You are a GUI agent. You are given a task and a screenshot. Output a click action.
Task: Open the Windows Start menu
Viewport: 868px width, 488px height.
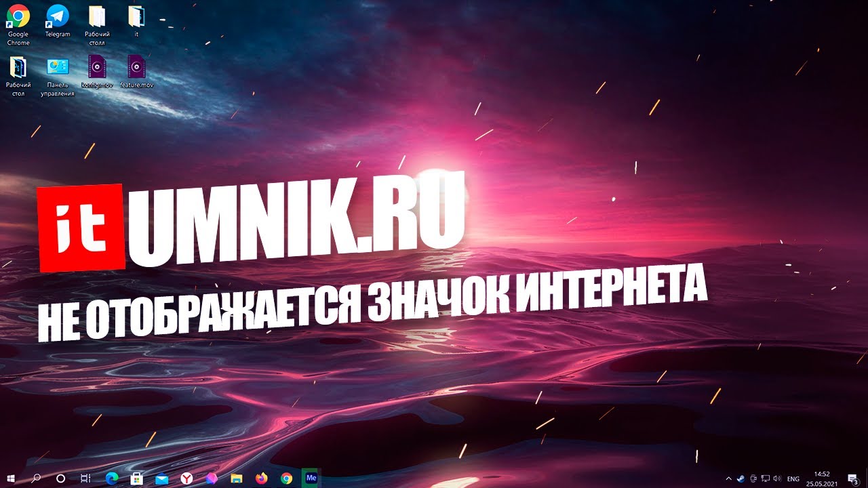[11, 478]
